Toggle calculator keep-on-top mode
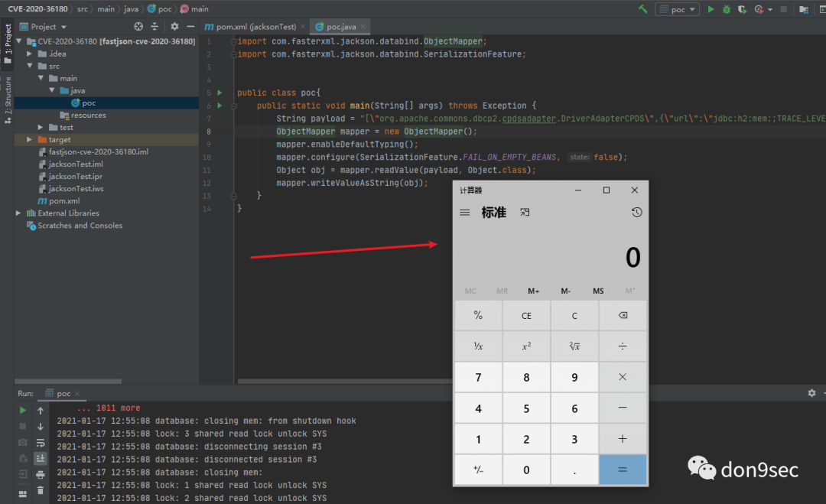 [x=525, y=213]
